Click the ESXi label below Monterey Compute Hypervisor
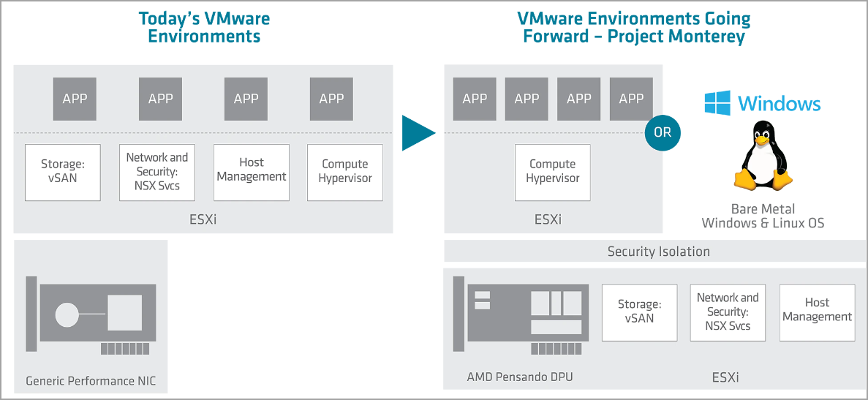 pos(548,219)
